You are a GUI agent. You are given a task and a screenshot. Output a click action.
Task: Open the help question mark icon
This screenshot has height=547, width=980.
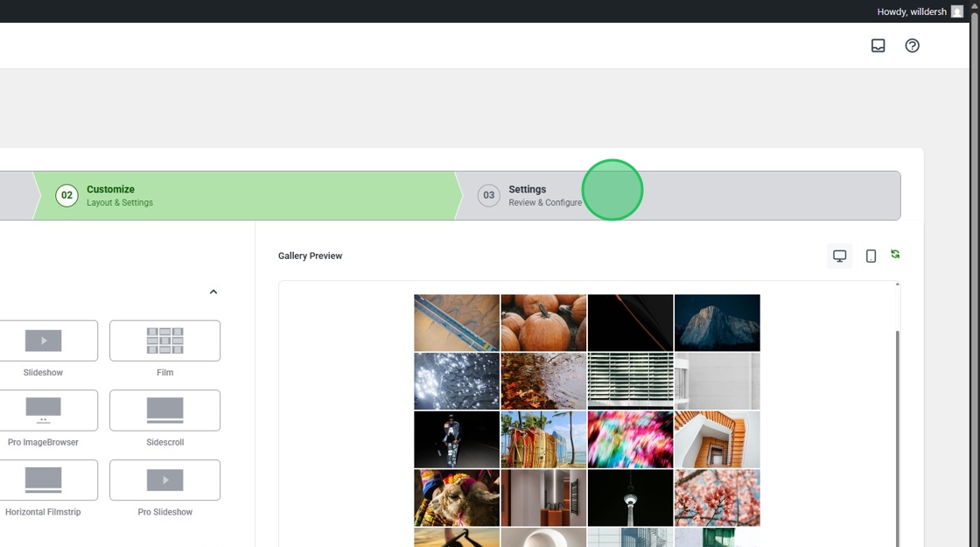(912, 46)
